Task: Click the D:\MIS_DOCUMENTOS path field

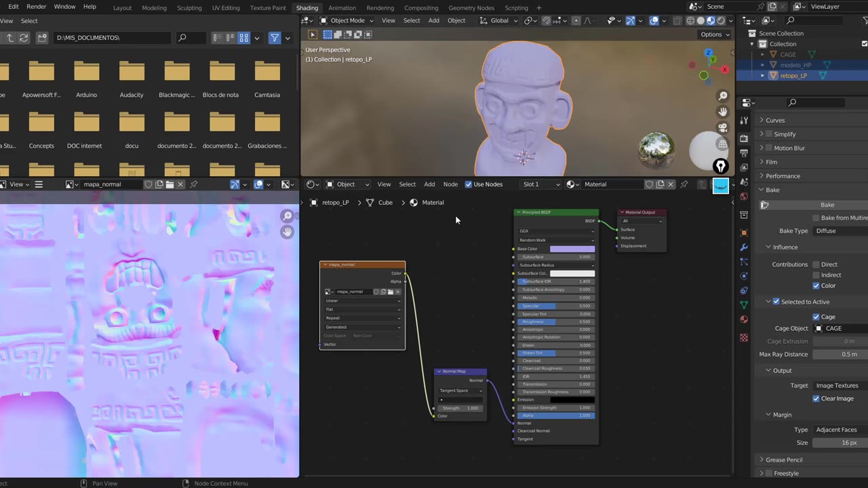Action: click(x=111, y=38)
